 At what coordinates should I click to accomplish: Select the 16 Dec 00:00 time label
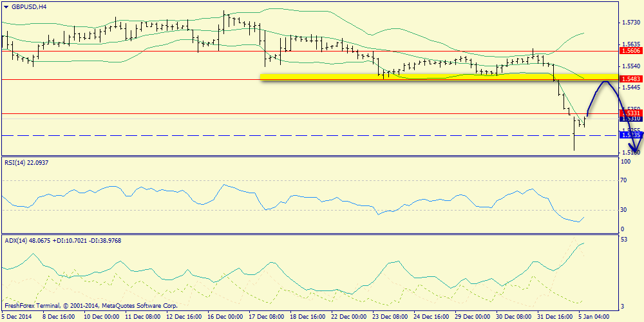pyautogui.click(x=225, y=317)
